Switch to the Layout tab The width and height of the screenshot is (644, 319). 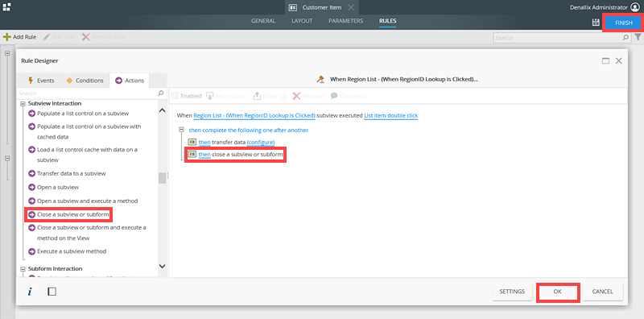coord(302,21)
